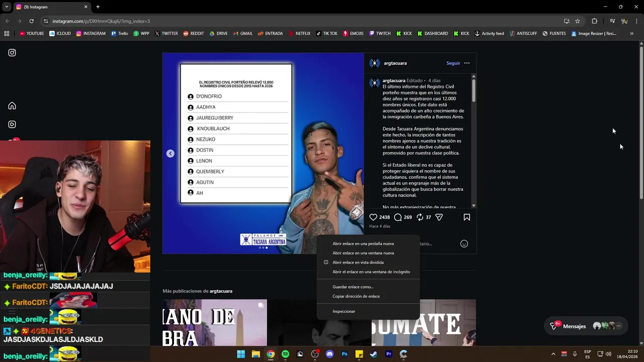Open the Instagram Home icon
The width and height of the screenshot is (644, 362).
tap(12, 106)
